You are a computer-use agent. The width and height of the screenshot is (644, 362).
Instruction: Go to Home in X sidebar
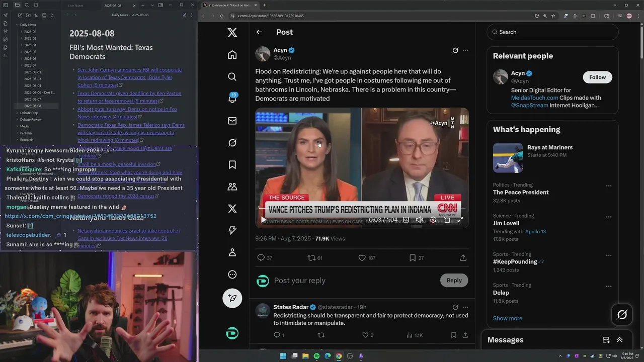tap(232, 55)
